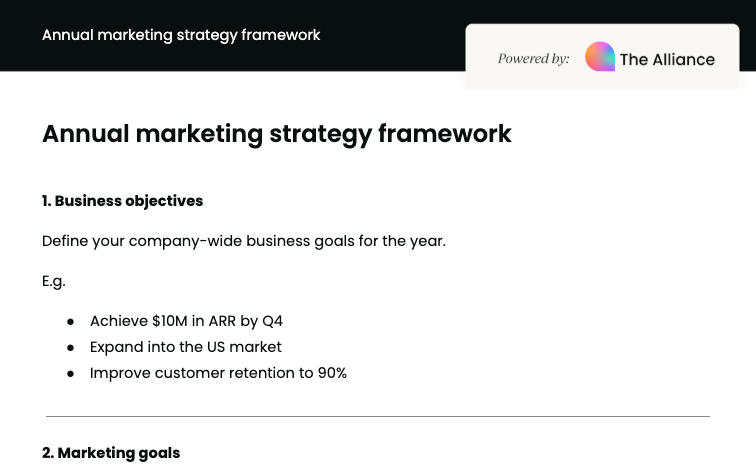This screenshot has height=467, width=756.
Task: Click the 'Powered by:' label
Action: [x=533, y=59]
